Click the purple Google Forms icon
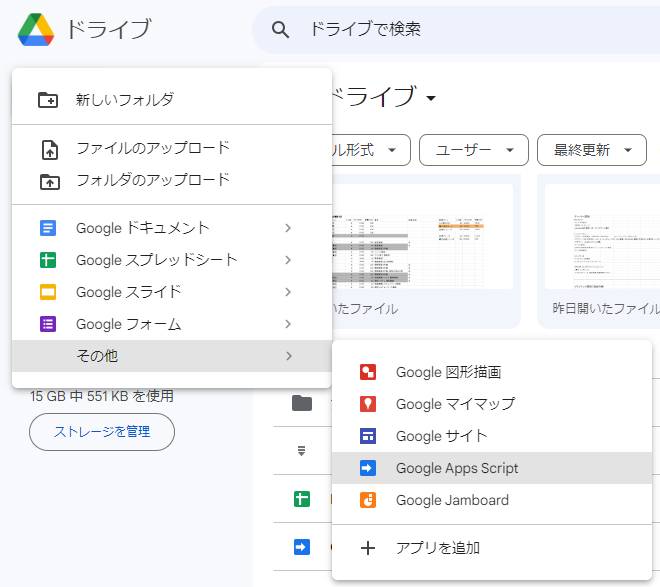This screenshot has width=660, height=587. click(x=48, y=324)
